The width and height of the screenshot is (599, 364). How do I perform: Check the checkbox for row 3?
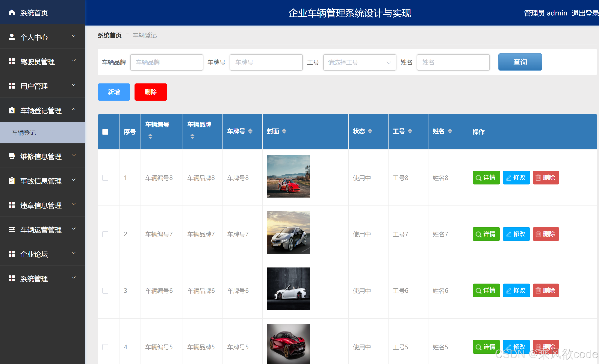point(105,290)
